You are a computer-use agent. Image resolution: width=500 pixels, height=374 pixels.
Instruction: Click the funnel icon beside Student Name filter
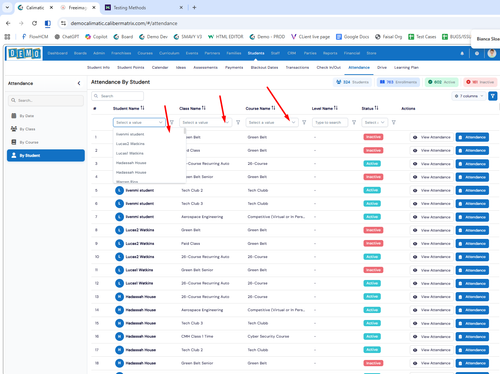click(172, 122)
